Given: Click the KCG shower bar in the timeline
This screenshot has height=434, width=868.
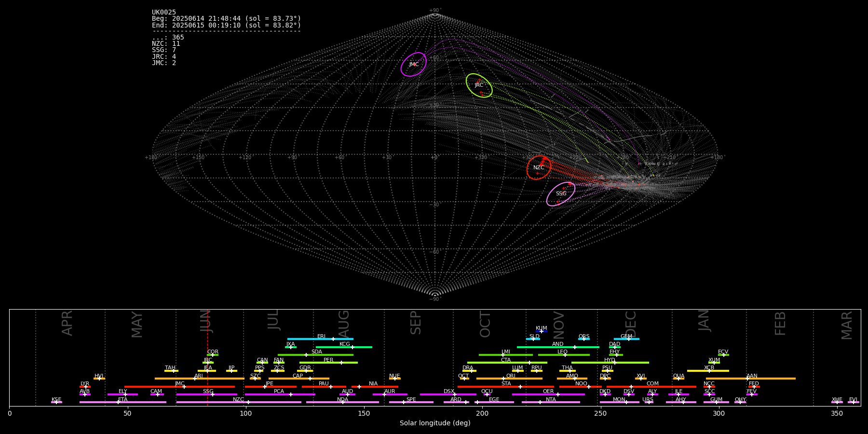Looking at the screenshot, I should 344,347.
